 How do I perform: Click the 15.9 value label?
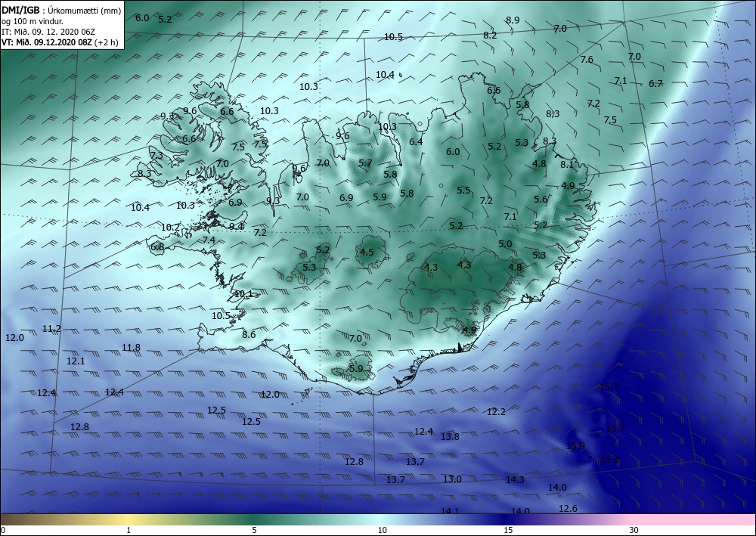click(575, 446)
